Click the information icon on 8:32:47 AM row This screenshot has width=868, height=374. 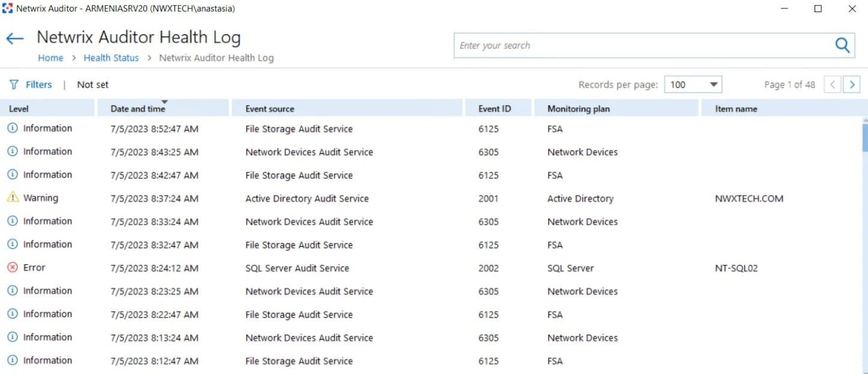13,244
